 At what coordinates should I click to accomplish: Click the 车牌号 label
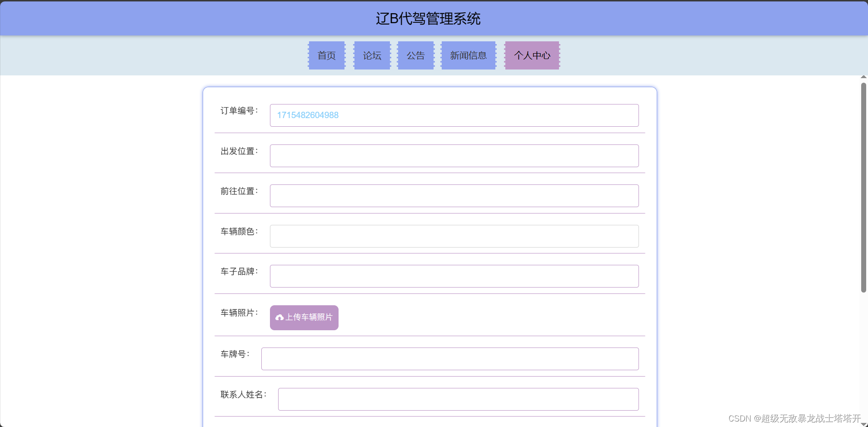click(235, 354)
